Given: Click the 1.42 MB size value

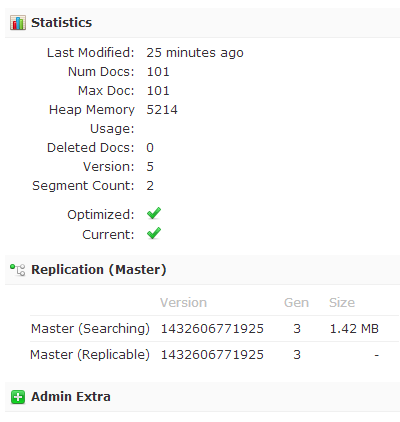Looking at the screenshot, I should pyautogui.click(x=354, y=329).
